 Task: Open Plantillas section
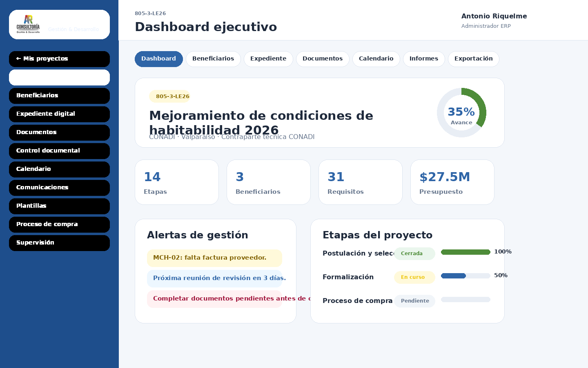pyautogui.click(x=59, y=206)
